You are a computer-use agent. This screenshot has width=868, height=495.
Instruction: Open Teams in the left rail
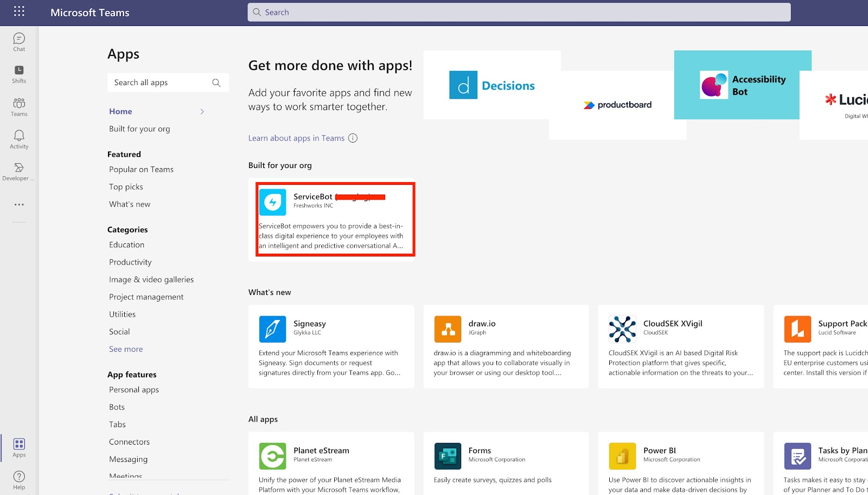(x=19, y=107)
